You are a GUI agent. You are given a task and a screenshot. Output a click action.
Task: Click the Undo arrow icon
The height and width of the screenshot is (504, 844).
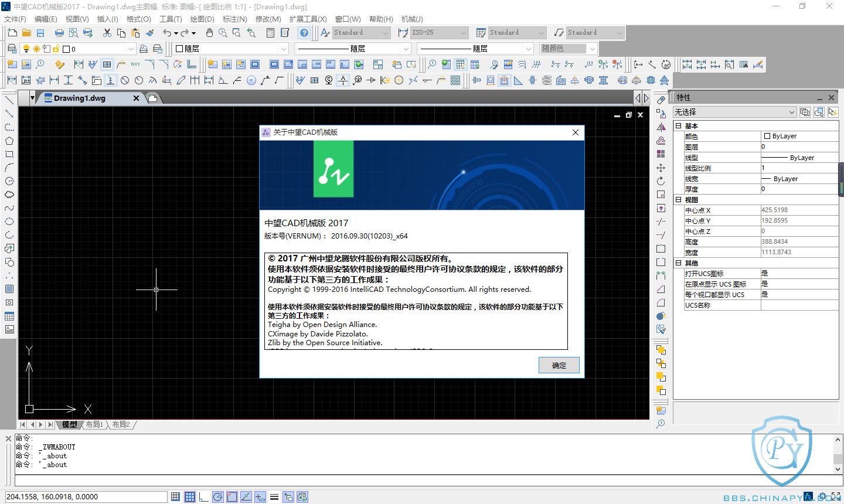[x=168, y=33]
